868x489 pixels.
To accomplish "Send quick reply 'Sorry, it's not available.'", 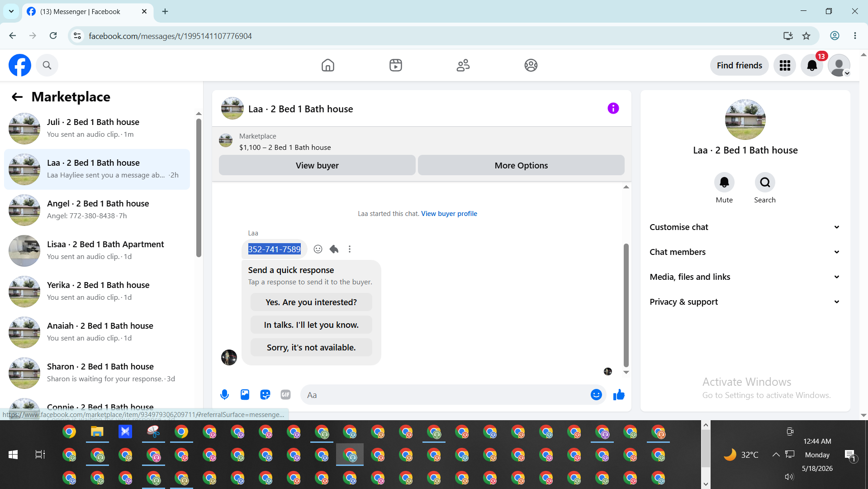I will [x=311, y=347].
